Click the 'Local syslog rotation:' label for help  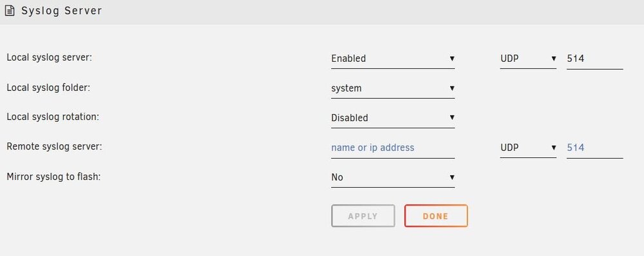pyautogui.click(x=53, y=117)
